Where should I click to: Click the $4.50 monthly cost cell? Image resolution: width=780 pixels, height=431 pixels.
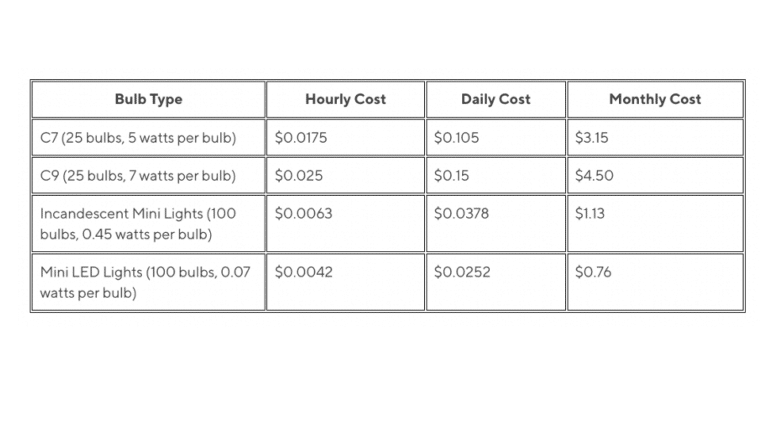595,175
